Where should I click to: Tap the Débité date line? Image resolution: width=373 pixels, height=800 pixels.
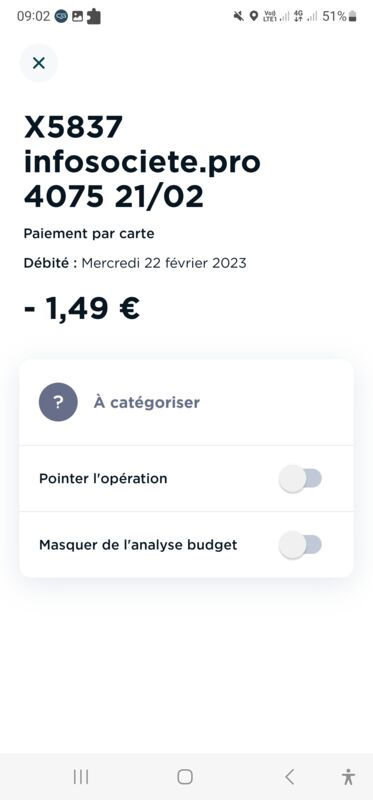click(135, 263)
